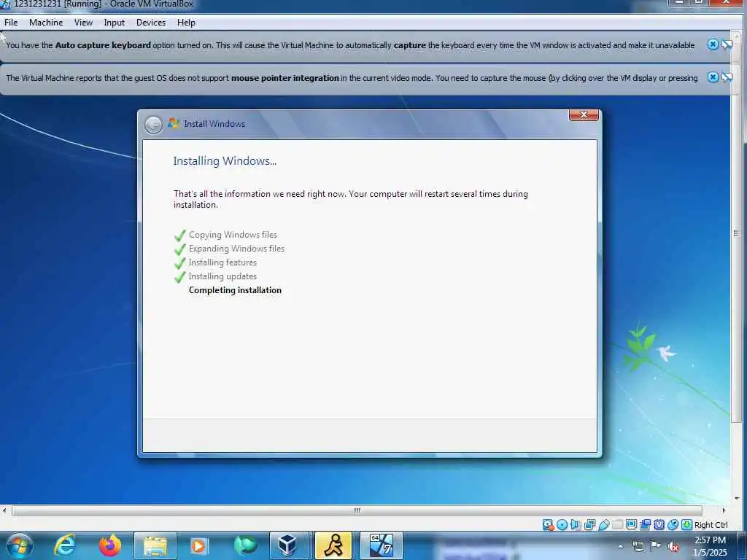747x560 pixels.
Task: Open the Devices menu
Action: tap(151, 23)
